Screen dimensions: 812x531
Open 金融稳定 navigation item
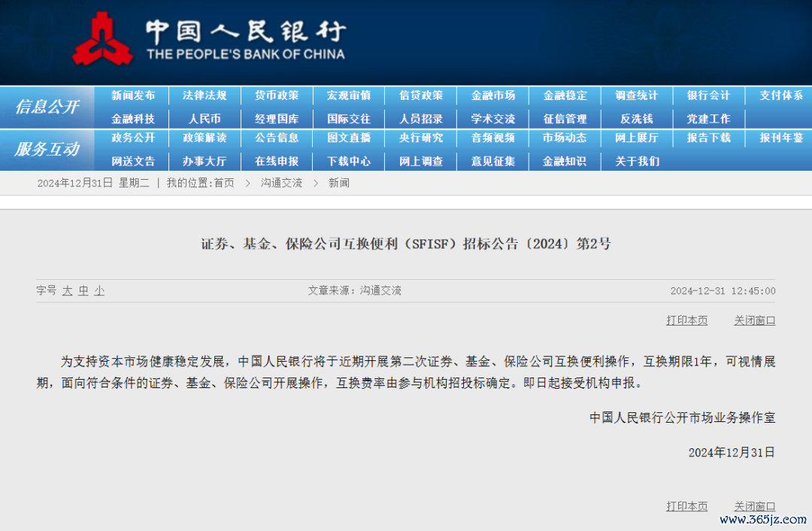coord(565,96)
